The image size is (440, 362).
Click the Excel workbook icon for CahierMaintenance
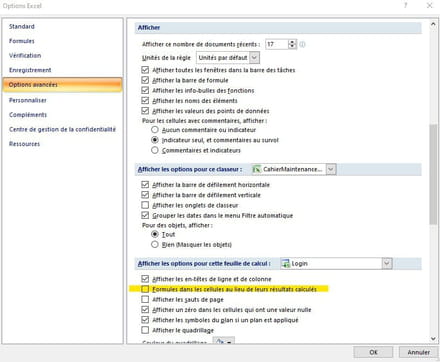pos(257,169)
